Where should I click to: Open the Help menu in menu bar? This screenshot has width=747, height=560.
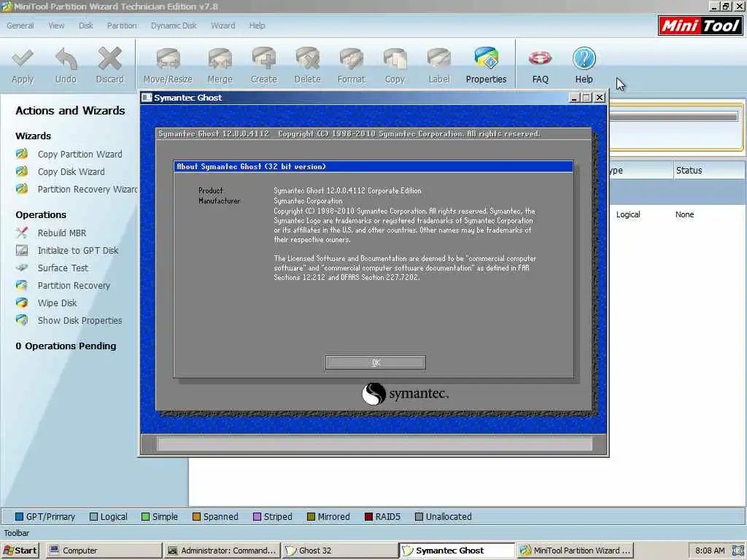point(257,26)
